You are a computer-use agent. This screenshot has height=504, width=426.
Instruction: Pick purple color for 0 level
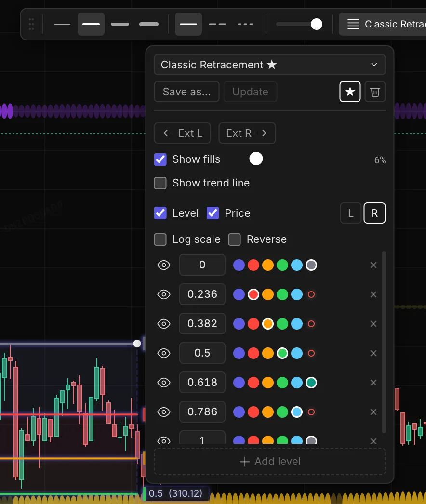[239, 265]
